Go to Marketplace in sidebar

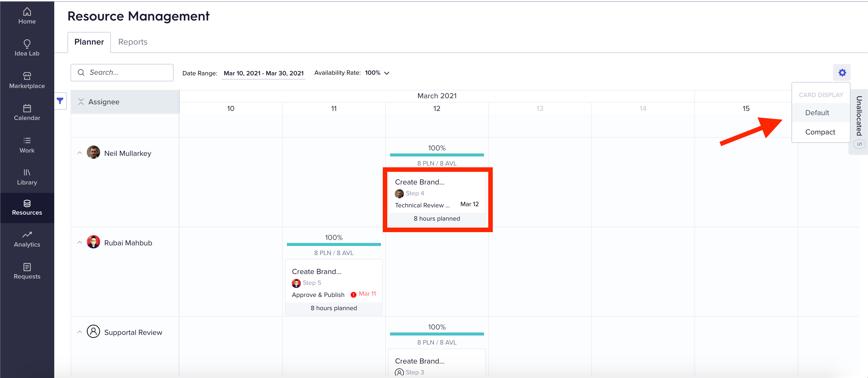(27, 80)
